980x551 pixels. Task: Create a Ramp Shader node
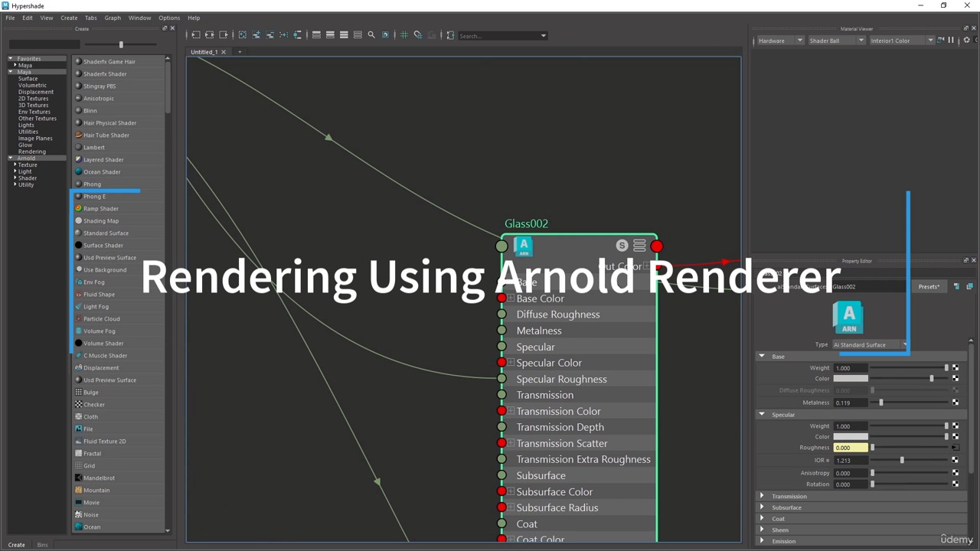(x=100, y=209)
